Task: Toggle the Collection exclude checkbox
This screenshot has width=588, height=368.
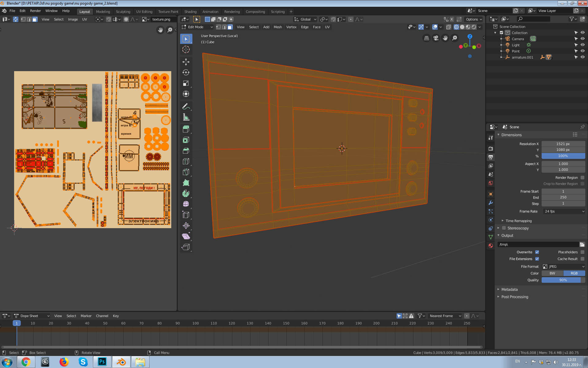Action: (501, 33)
